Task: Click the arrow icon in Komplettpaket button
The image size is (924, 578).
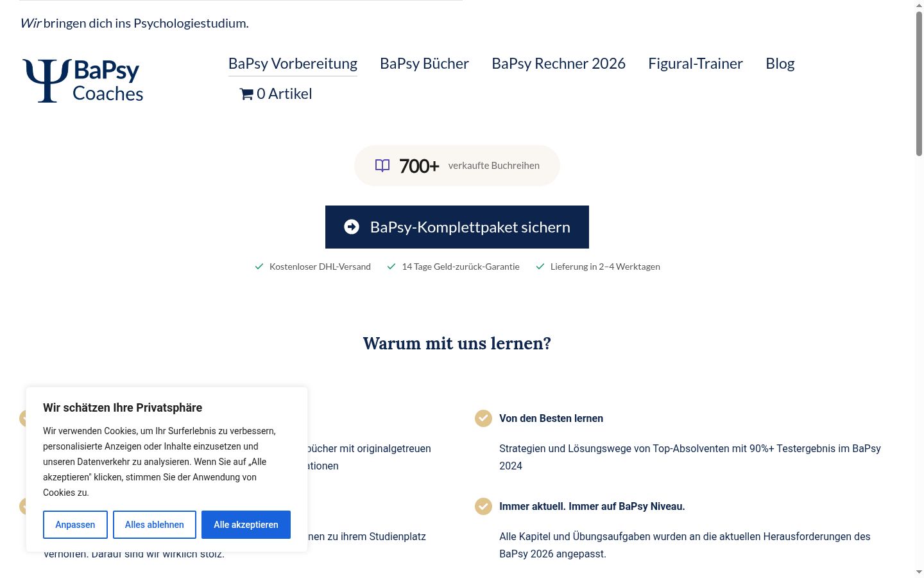Action: point(352,227)
